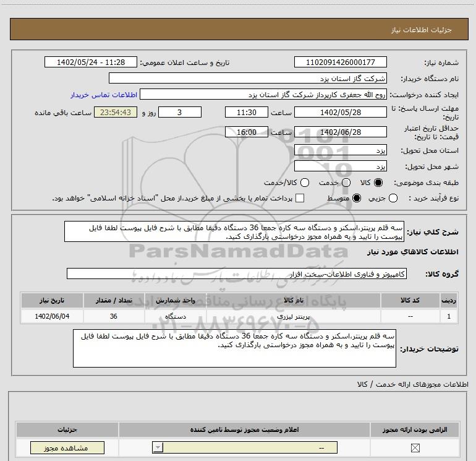Select the کالا radio button
The height and width of the screenshot is (461, 476).
coord(378,183)
